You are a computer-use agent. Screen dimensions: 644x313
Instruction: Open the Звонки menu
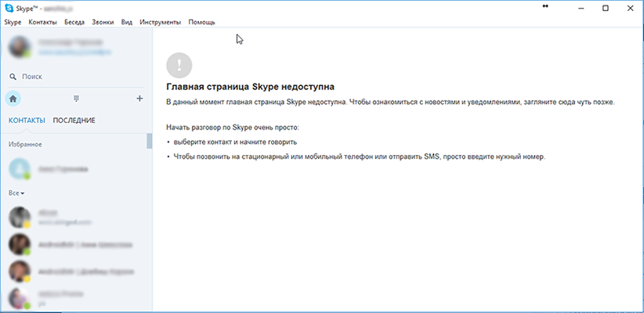pos(103,22)
